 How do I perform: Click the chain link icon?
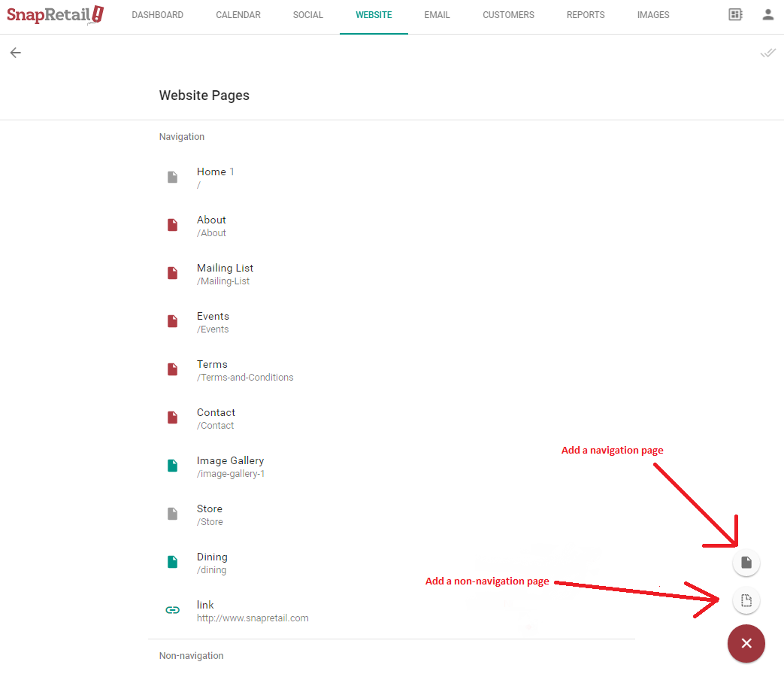172,610
